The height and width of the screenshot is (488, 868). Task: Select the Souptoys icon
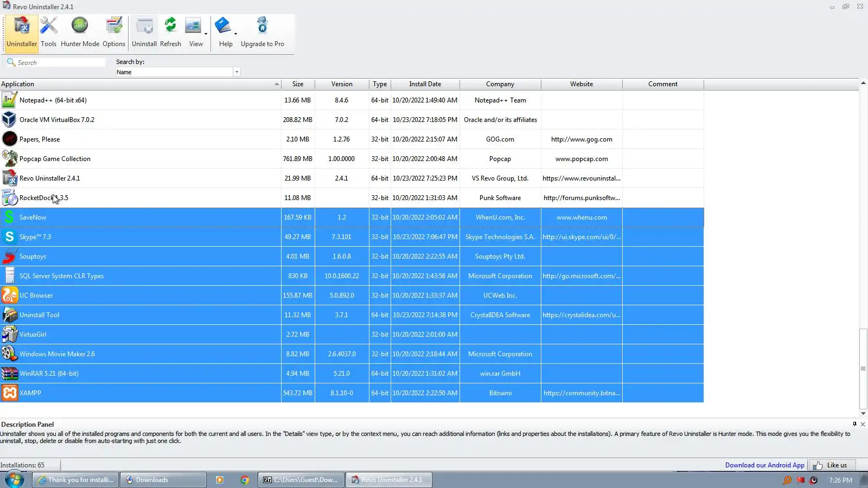[x=9, y=256]
